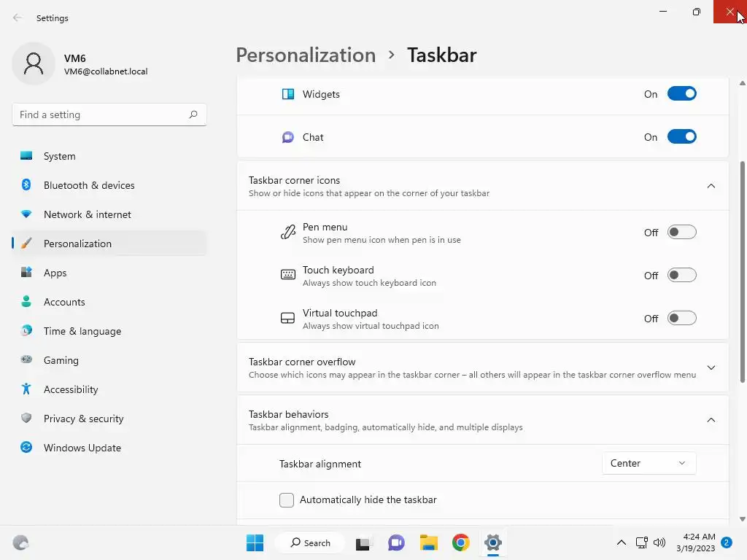Click the magnifier icon in Find a setting

[193, 114]
